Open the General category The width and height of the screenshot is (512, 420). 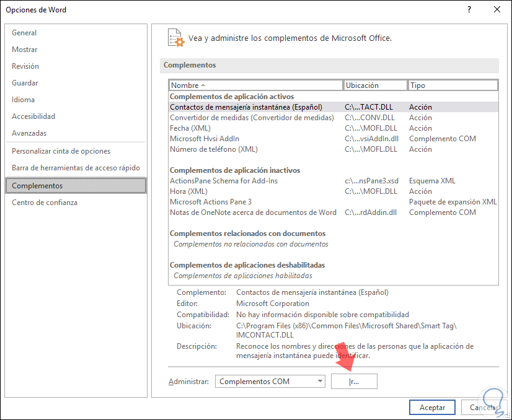tap(76, 33)
